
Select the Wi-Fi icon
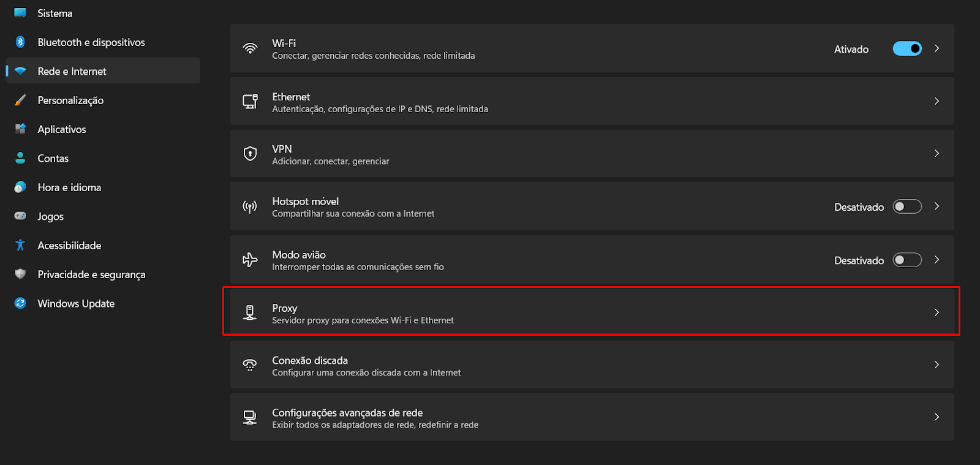(x=250, y=48)
